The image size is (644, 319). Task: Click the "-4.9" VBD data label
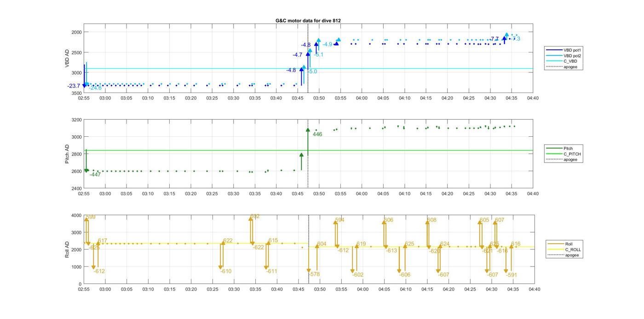[327, 44]
